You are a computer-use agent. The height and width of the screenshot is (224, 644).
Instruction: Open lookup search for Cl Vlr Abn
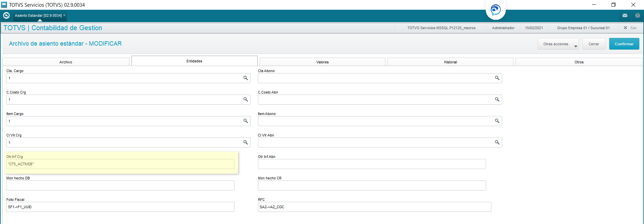coord(497,143)
